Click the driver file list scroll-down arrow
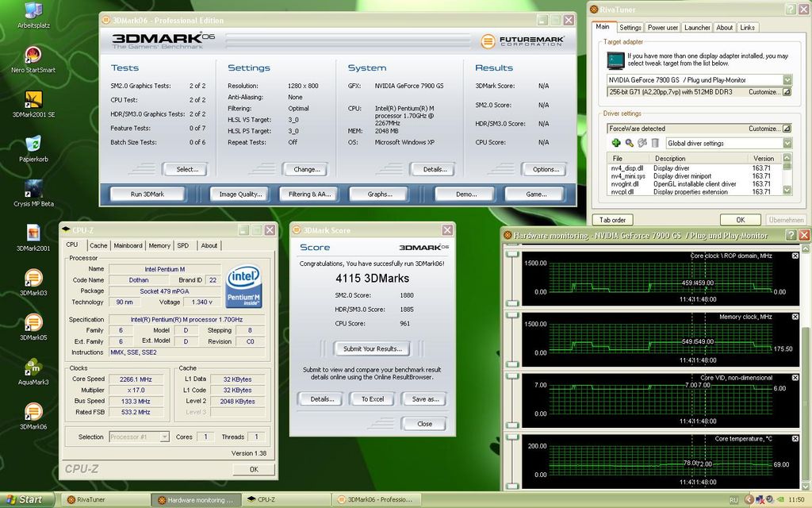The width and height of the screenshot is (812, 508). [787, 190]
